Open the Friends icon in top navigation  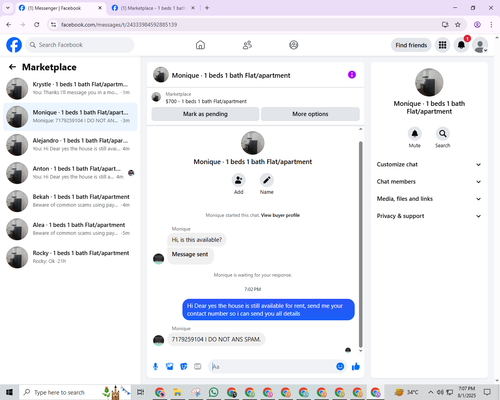point(247,45)
